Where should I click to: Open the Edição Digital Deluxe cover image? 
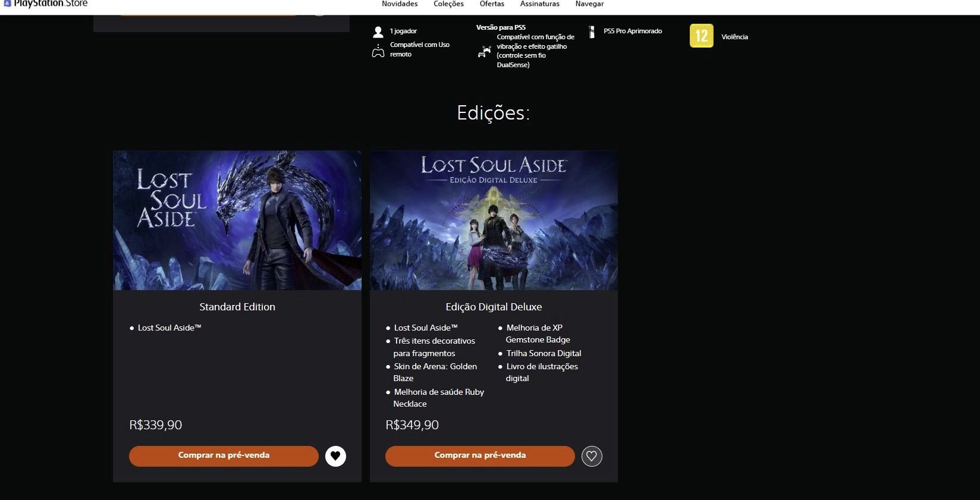pyautogui.click(x=494, y=221)
